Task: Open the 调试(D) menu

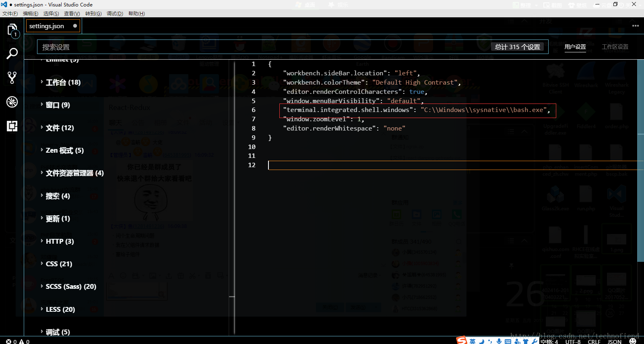Action: coord(115,13)
